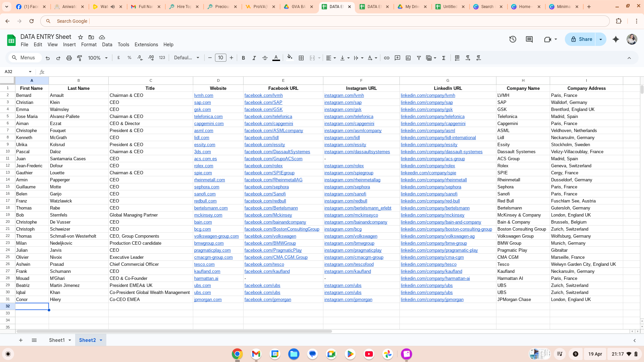The width and height of the screenshot is (644, 362).
Task: Open version history clock icon
Action: (x=513, y=39)
